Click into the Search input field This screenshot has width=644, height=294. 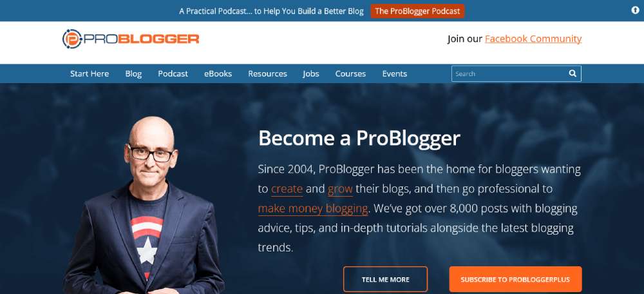click(x=509, y=73)
